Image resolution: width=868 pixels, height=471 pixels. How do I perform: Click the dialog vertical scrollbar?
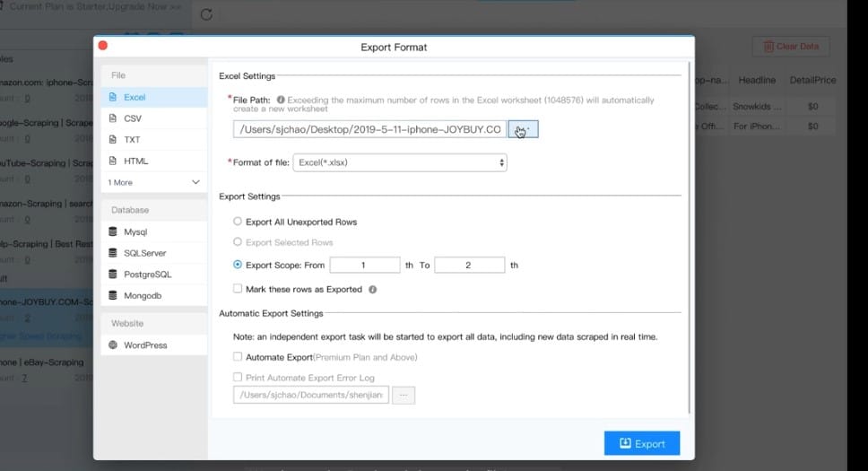coord(689,239)
